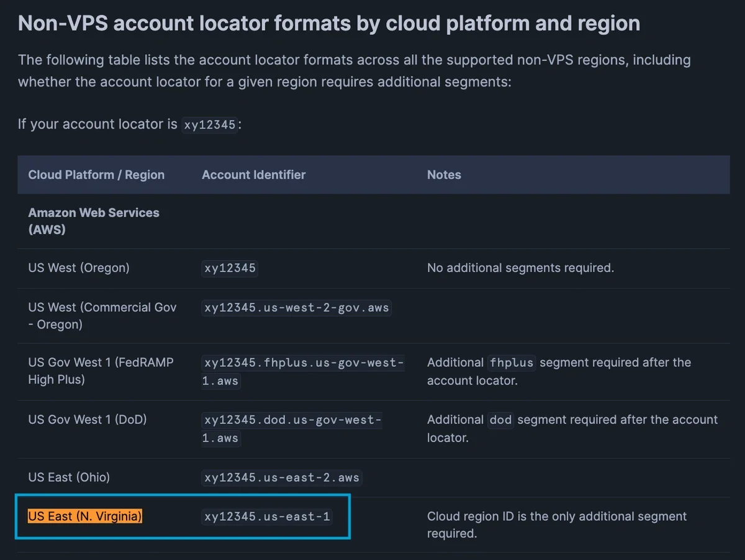The width and height of the screenshot is (745, 560).
Task: Click the US West (Oregon) region cell
Action: tap(79, 268)
